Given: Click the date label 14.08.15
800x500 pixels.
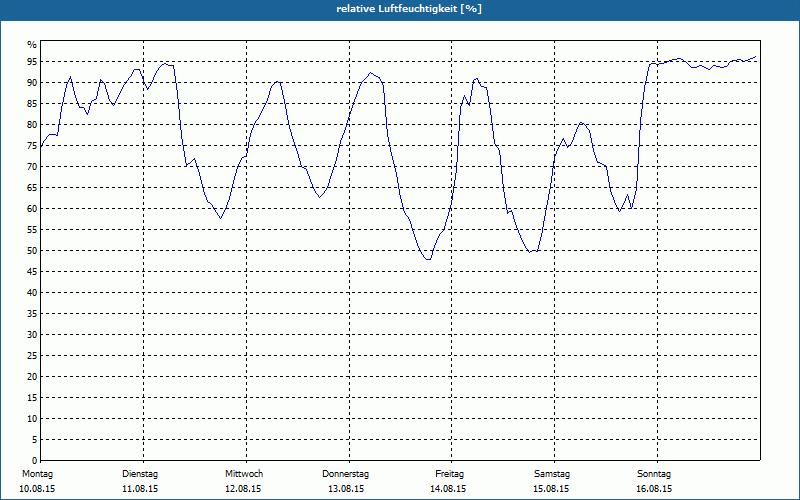Looking at the screenshot, I should tap(448, 489).
